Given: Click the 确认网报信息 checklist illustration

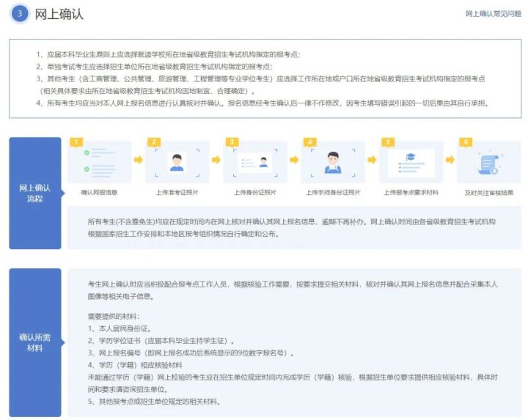Looking at the screenshot, I should [99, 162].
